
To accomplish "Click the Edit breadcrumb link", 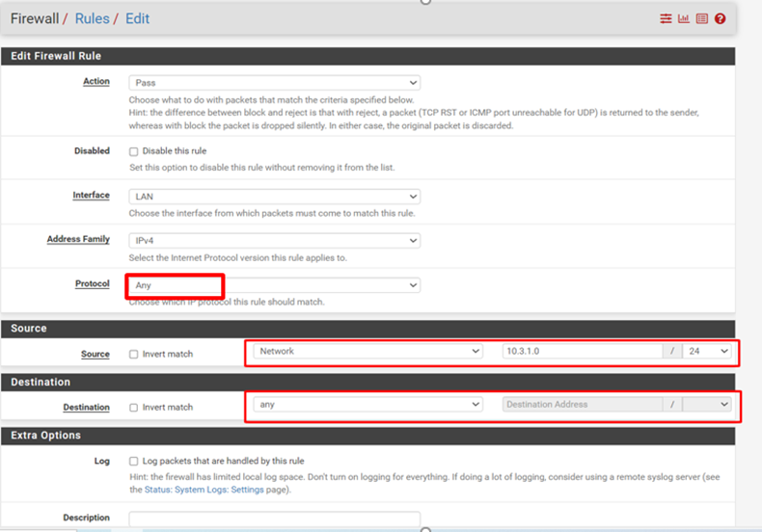I will coord(137,18).
